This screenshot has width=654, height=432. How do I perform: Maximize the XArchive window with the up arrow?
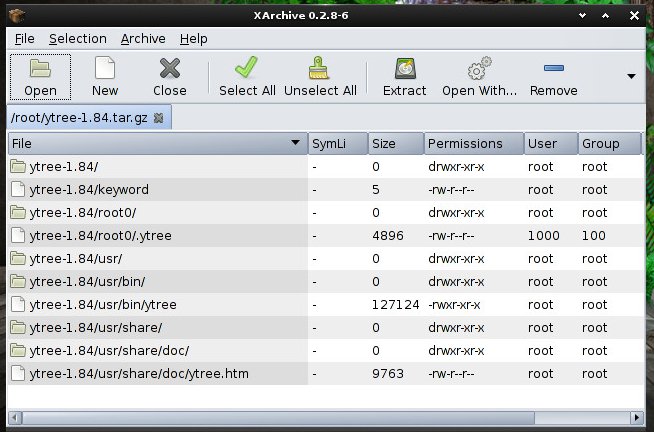pyautogui.click(x=606, y=16)
